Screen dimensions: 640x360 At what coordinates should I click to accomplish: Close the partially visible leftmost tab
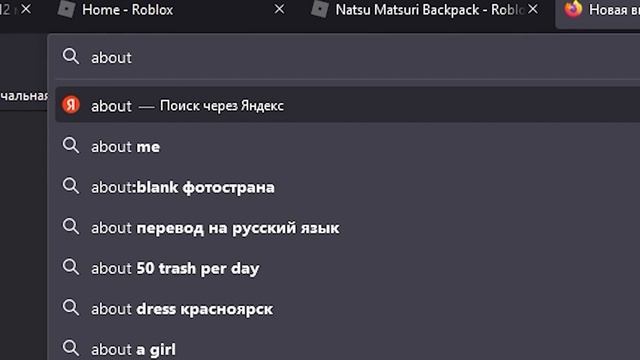[26, 9]
